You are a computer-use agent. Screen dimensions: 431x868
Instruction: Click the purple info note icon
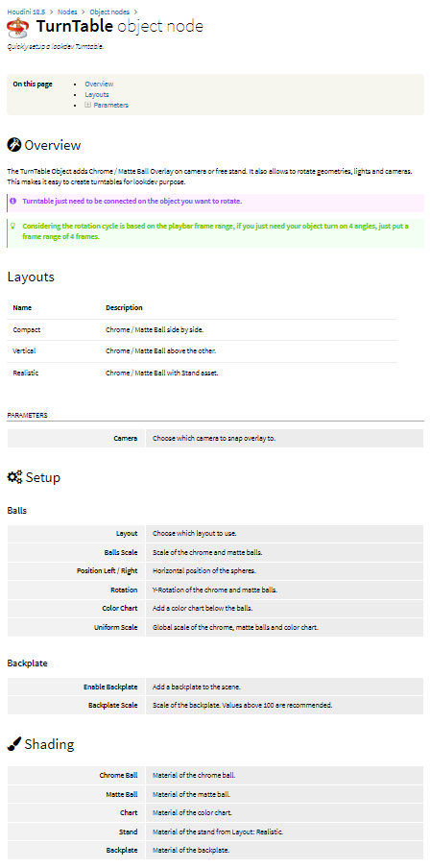point(13,201)
